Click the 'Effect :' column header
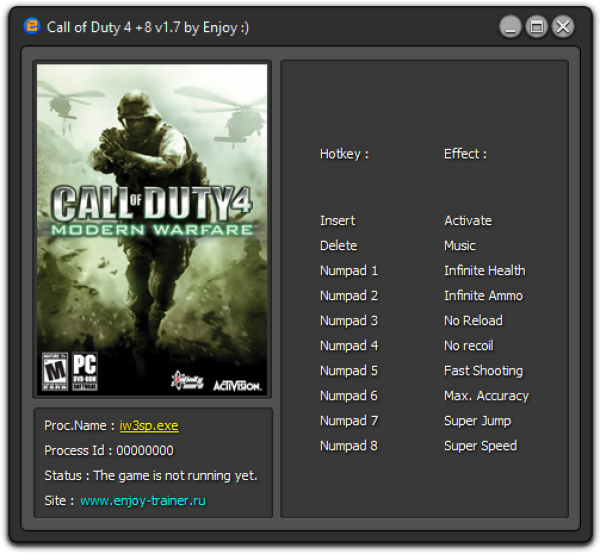 point(465,154)
